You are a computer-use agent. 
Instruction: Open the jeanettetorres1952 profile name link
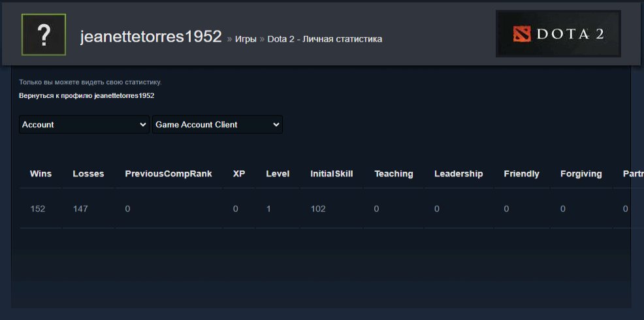151,37
